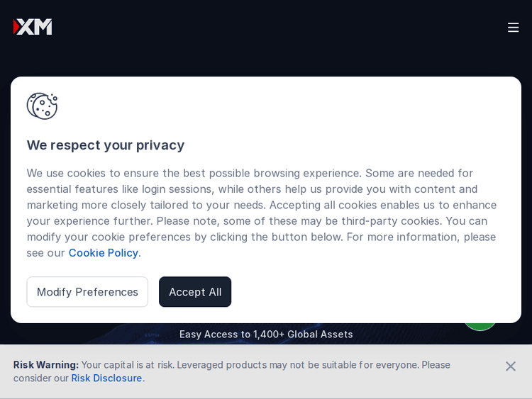Open Modify Preferences for cookies

pos(87,292)
